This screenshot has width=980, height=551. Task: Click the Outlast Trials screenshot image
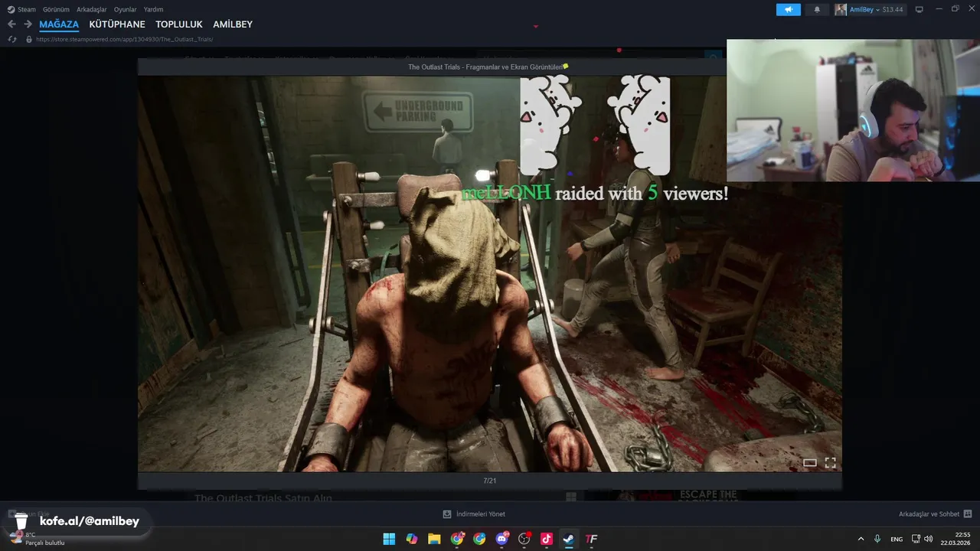pos(489,273)
